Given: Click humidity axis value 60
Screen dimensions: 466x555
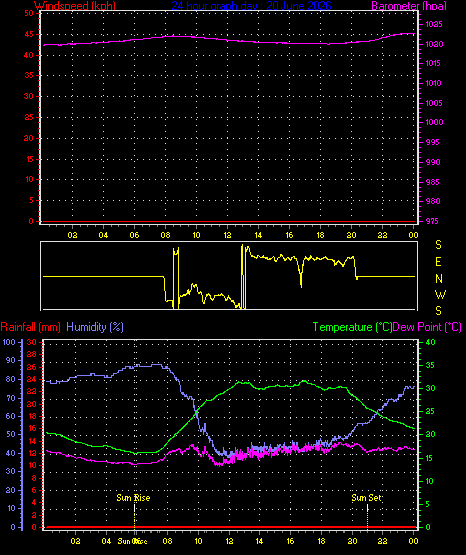Looking at the screenshot, I should point(11,416).
